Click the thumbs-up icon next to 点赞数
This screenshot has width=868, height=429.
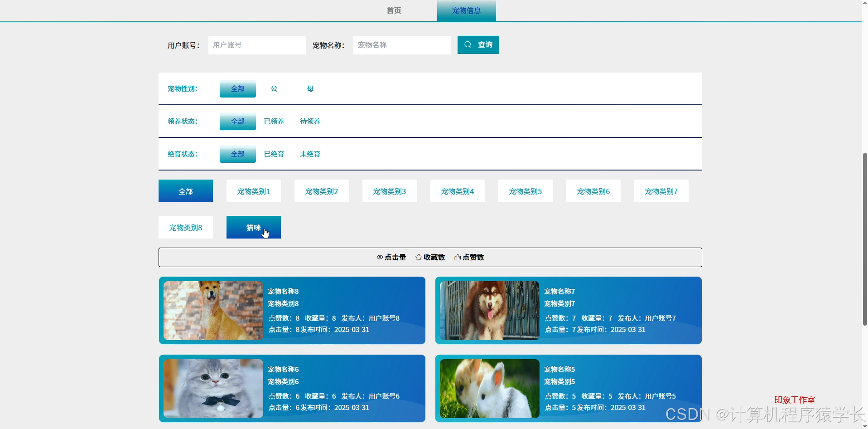click(457, 257)
